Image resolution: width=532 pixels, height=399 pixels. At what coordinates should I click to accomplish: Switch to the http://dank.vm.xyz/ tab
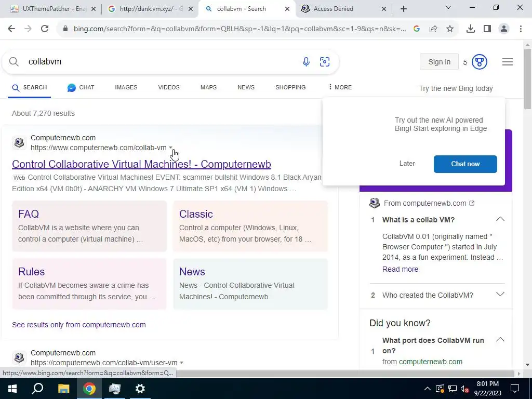149,9
